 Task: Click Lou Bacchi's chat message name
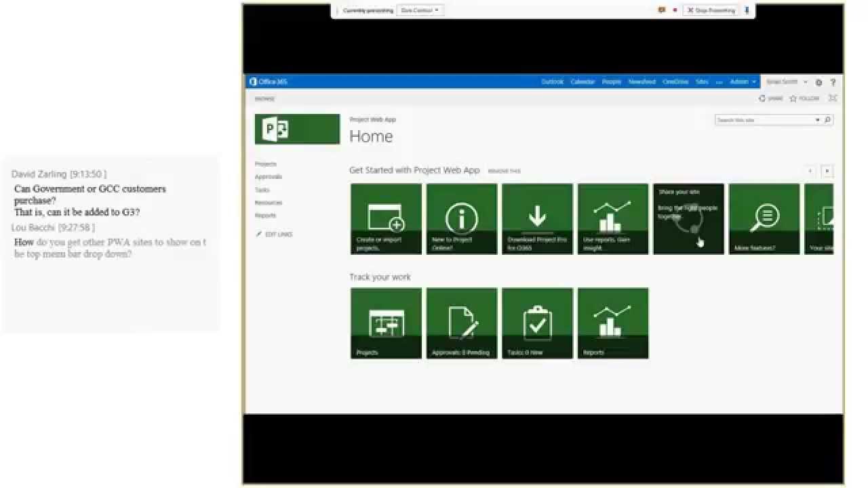pos(33,227)
